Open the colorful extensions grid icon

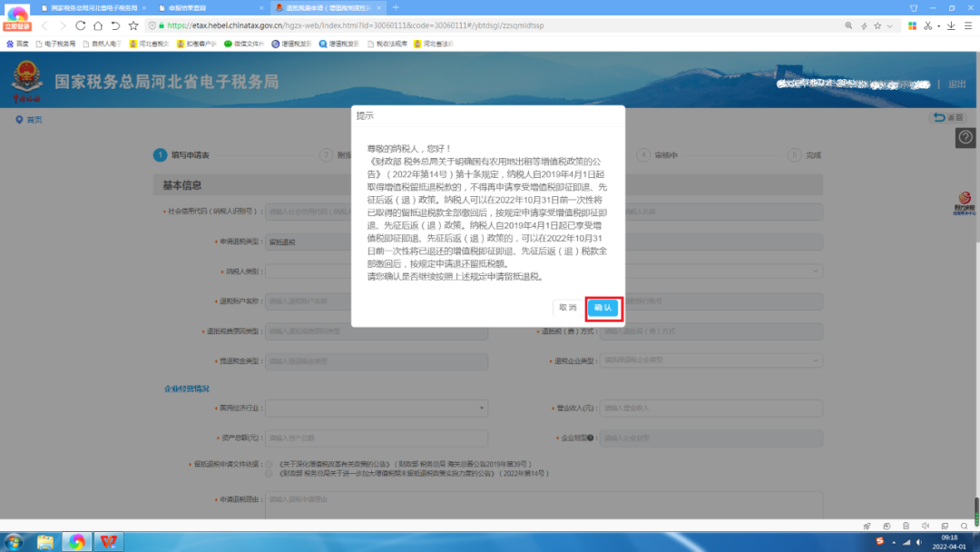coord(913,25)
